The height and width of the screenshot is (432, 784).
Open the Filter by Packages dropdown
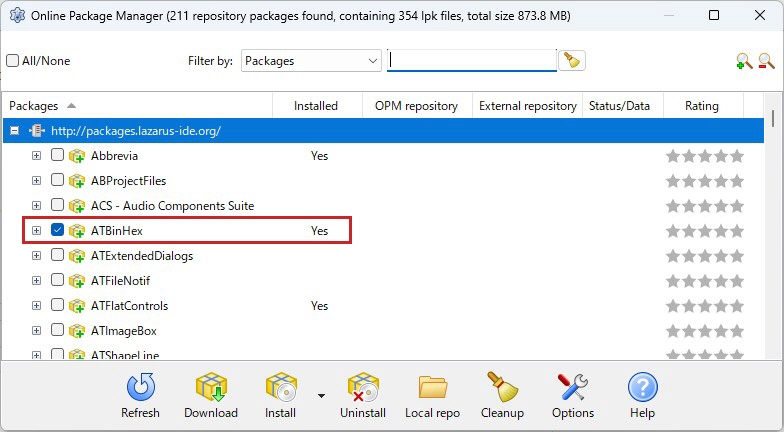[372, 61]
